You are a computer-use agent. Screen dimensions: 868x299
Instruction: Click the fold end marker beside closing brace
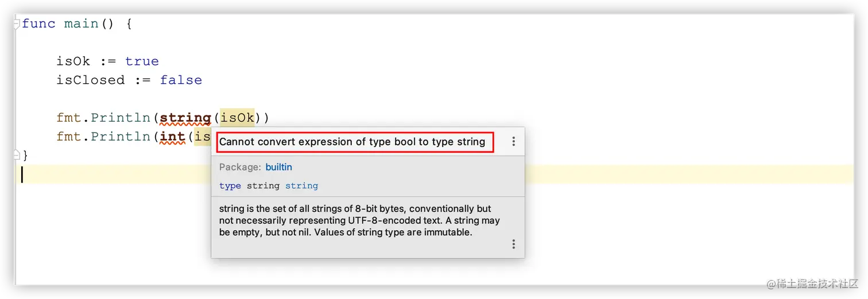17,154
